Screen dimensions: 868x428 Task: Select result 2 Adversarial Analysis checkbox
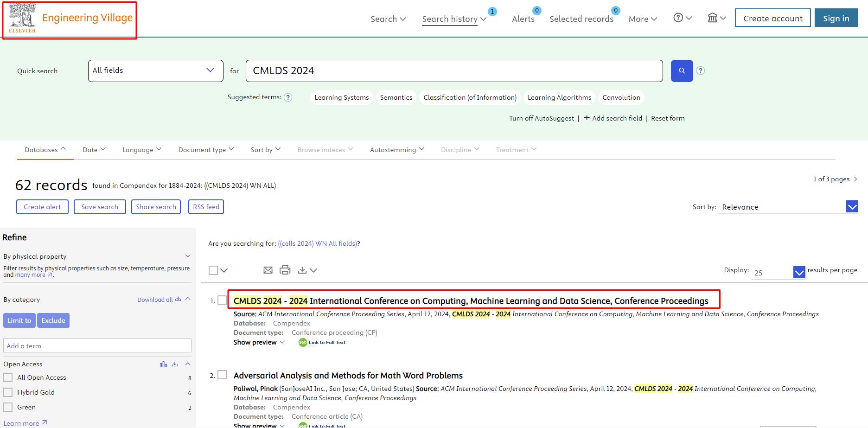(222, 375)
